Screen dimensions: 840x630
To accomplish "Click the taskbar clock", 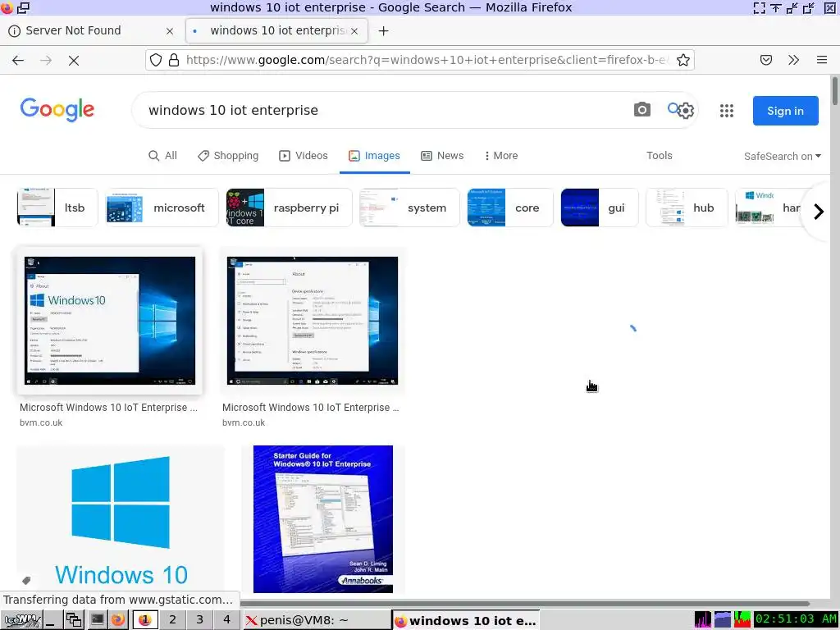I will point(796,620).
